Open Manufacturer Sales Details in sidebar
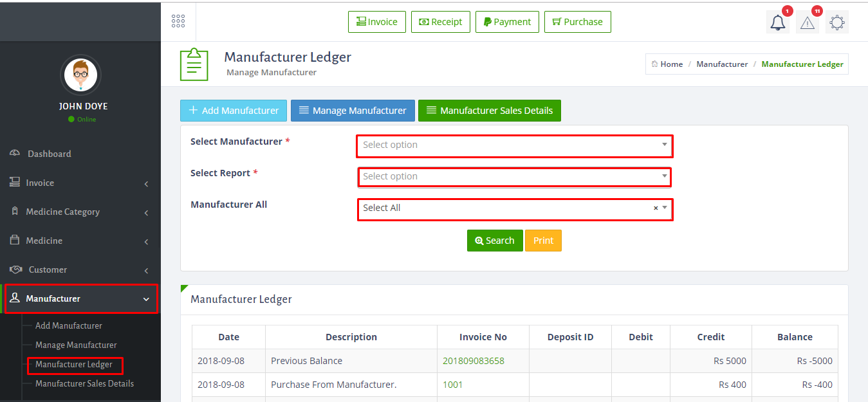This screenshot has height=402, width=868. (x=84, y=384)
